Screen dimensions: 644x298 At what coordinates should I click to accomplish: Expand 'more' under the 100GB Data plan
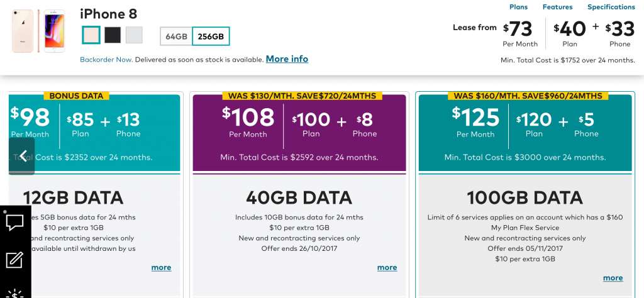pyautogui.click(x=613, y=278)
